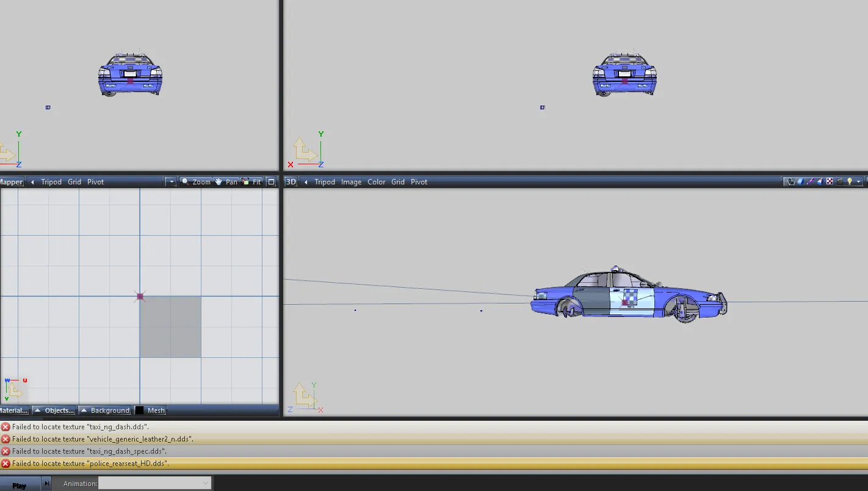The height and width of the screenshot is (491, 868).
Task: Open the UV Mapper toolbar dropdown arrow
Action: tap(172, 182)
